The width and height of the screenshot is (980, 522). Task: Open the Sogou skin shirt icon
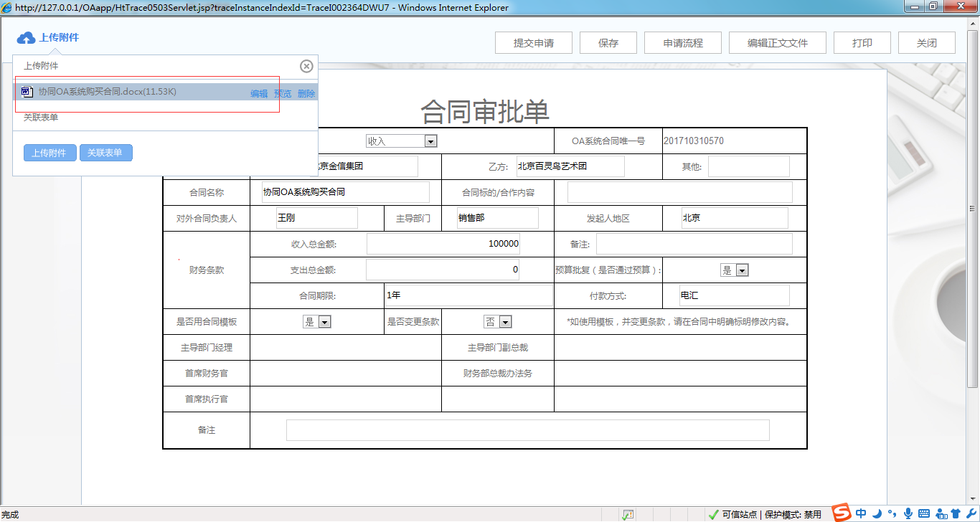click(955, 513)
